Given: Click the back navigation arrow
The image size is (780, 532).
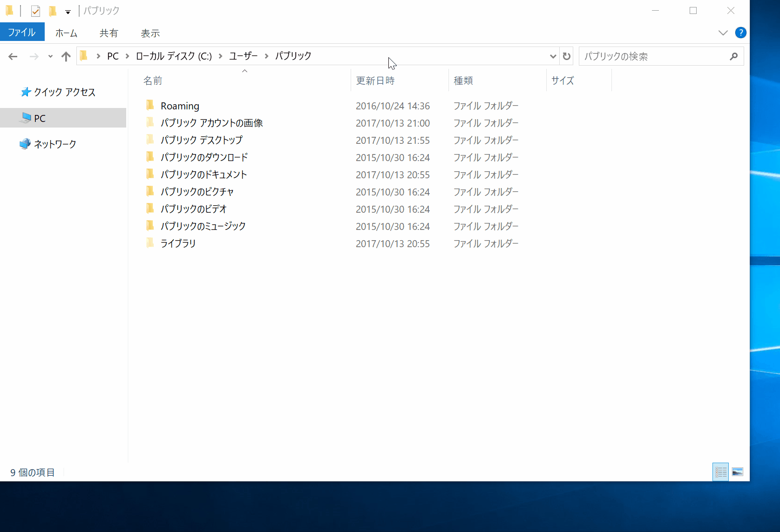Looking at the screenshot, I should [13, 56].
